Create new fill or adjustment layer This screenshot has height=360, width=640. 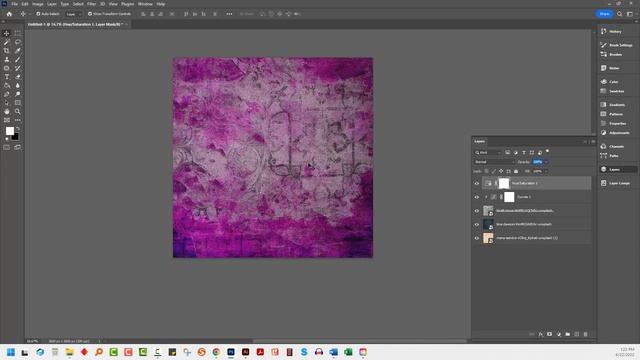tap(559, 334)
